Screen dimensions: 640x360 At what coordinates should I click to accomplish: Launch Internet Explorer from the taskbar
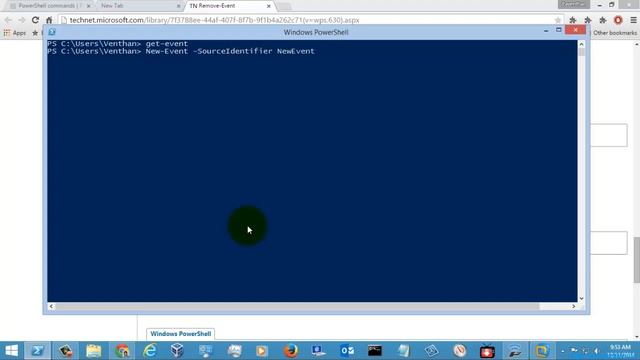click(150, 351)
